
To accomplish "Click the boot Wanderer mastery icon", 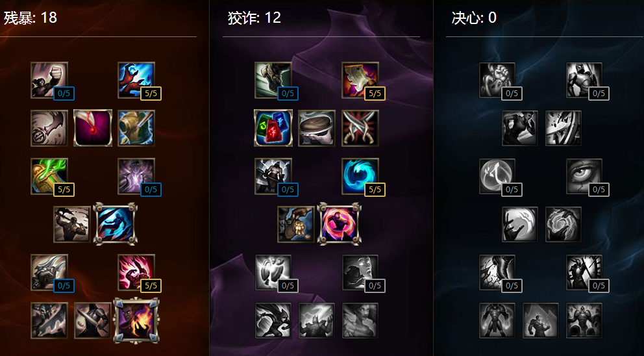I will 273,80.
